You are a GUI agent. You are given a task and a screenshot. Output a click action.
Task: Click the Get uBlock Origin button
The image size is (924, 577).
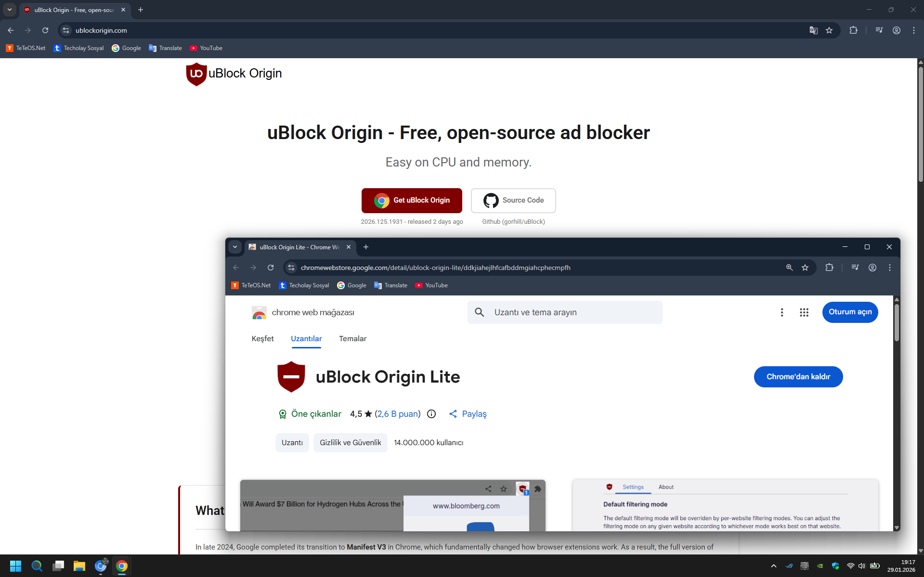click(x=412, y=200)
